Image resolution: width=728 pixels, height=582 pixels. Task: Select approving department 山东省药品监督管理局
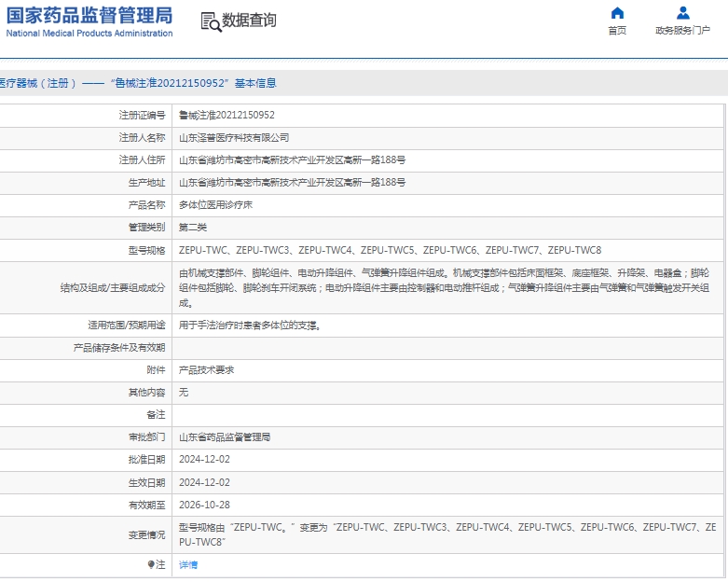click(225, 437)
